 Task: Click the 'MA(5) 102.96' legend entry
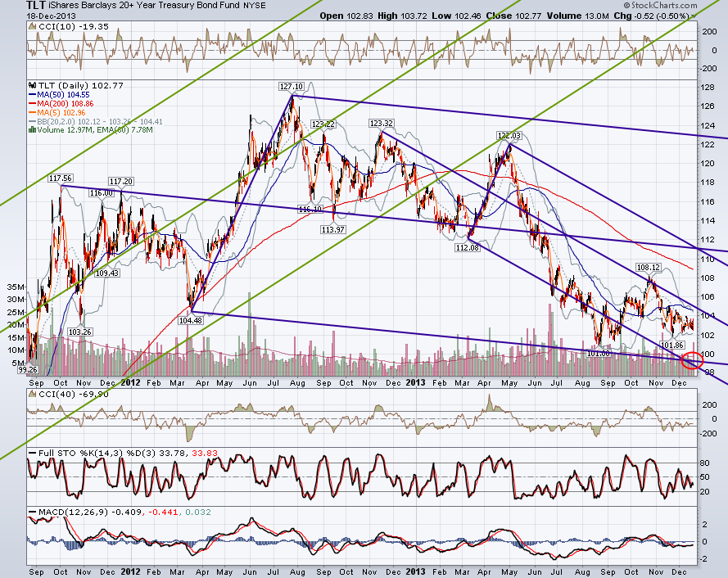[61, 112]
